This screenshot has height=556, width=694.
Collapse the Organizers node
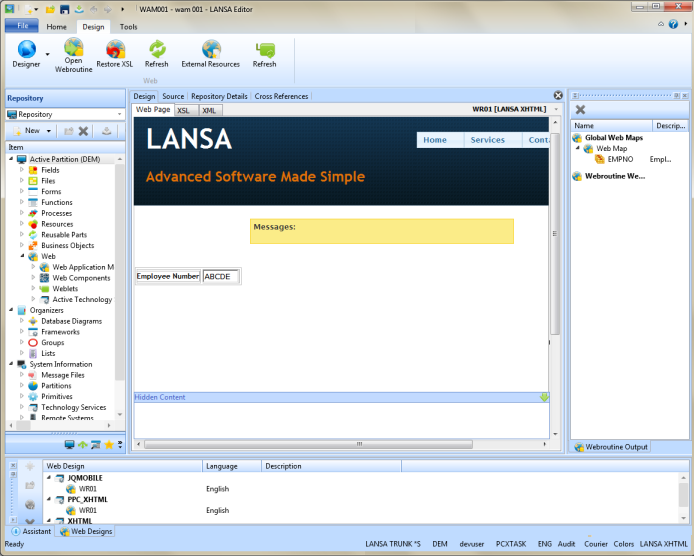click(x=11, y=310)
